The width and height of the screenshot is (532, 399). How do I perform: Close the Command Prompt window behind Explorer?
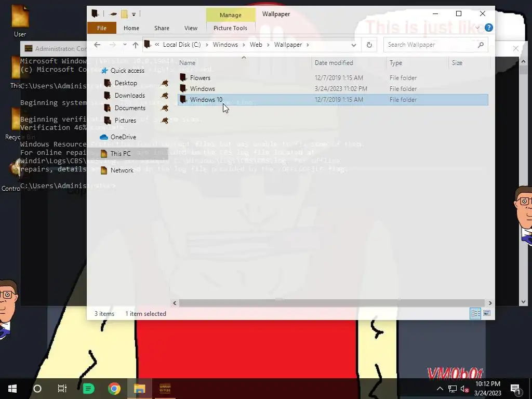click(x=516, y=48)
